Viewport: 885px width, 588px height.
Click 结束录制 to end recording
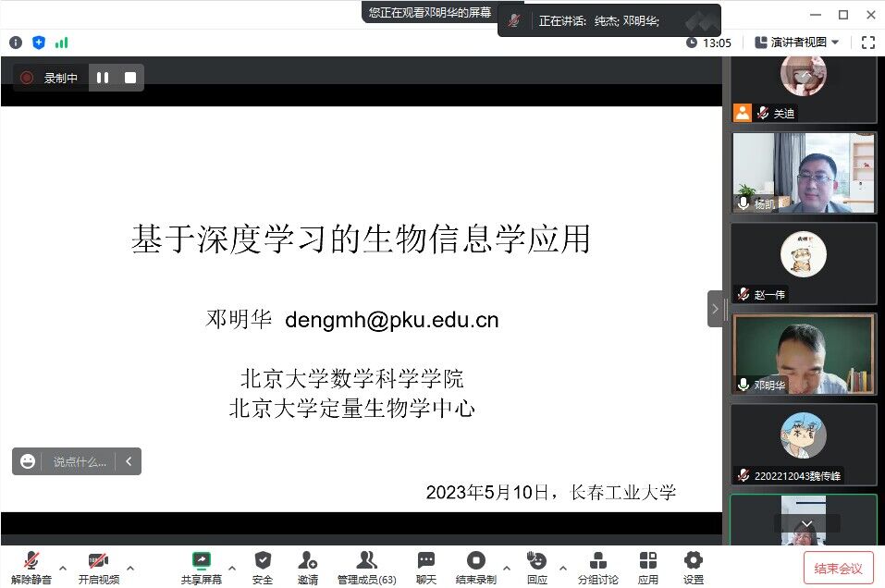coord(475,561)
